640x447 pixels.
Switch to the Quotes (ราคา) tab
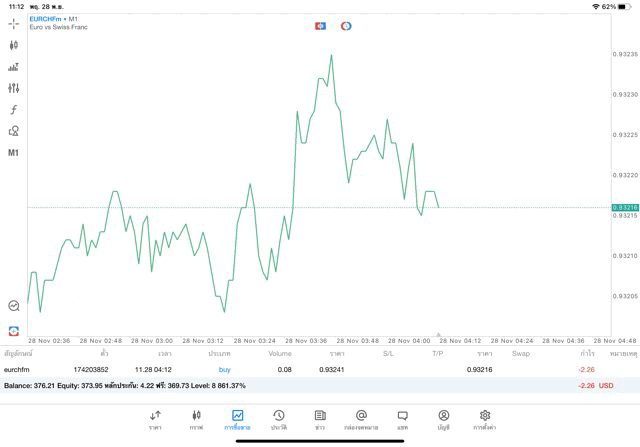(155, 419)
